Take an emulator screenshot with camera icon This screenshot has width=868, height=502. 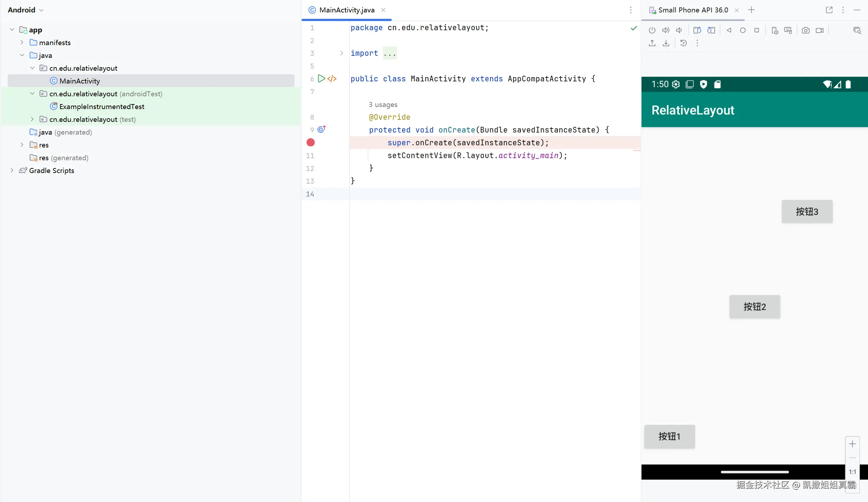click(x=805, y=31)
